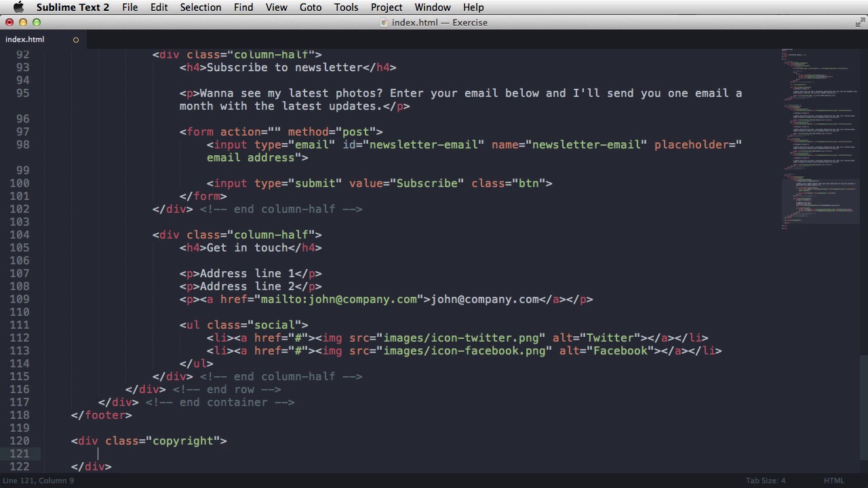Click the class="copyright" attribute
The image size is (868, 488).
(163, 441)
